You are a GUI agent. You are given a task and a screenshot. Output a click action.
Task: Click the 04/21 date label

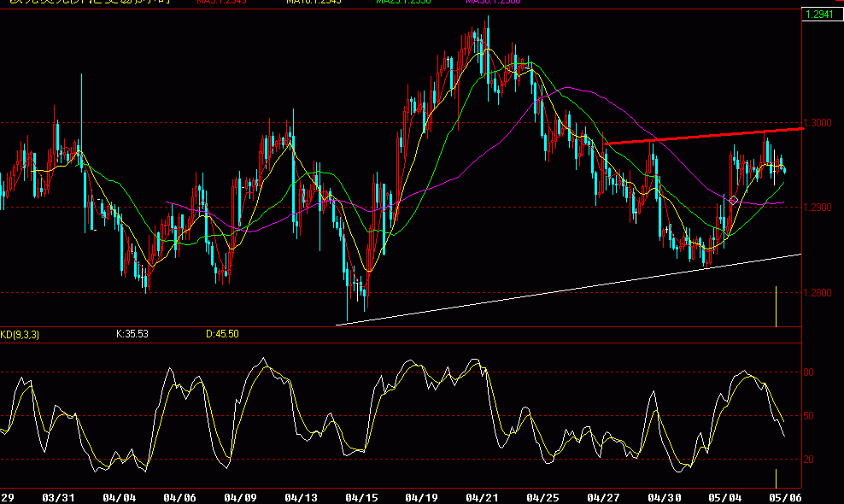tap(483, 497)
